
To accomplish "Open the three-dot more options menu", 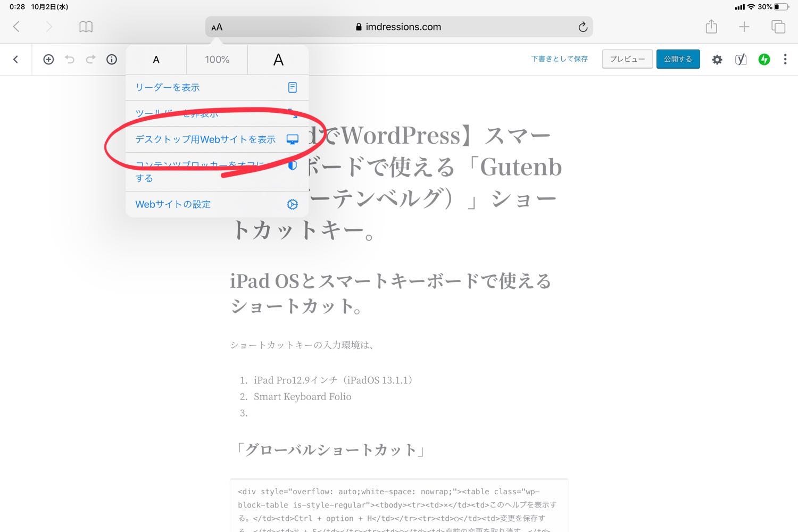I will click(x=785, y=60).
